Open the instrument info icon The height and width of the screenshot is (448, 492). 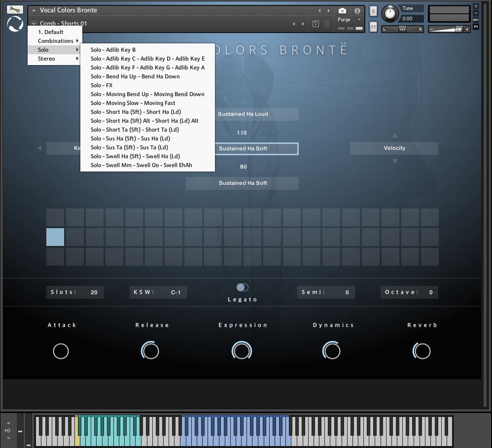tap(357, 10)
